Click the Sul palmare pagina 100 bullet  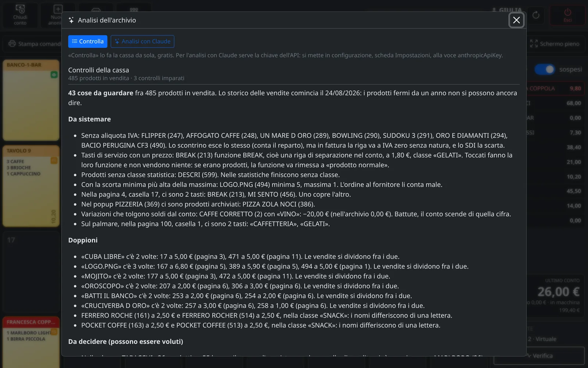pyautogui.click(x=205, y=224)
